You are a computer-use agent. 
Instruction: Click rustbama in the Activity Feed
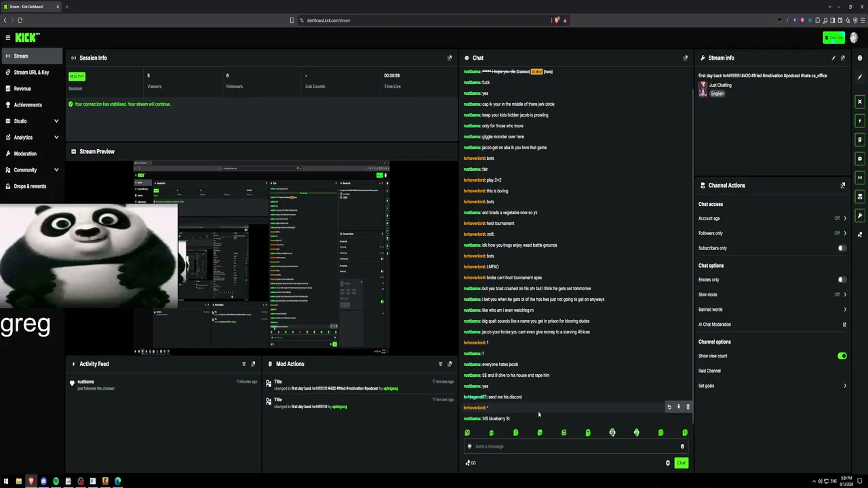(85, 382)
